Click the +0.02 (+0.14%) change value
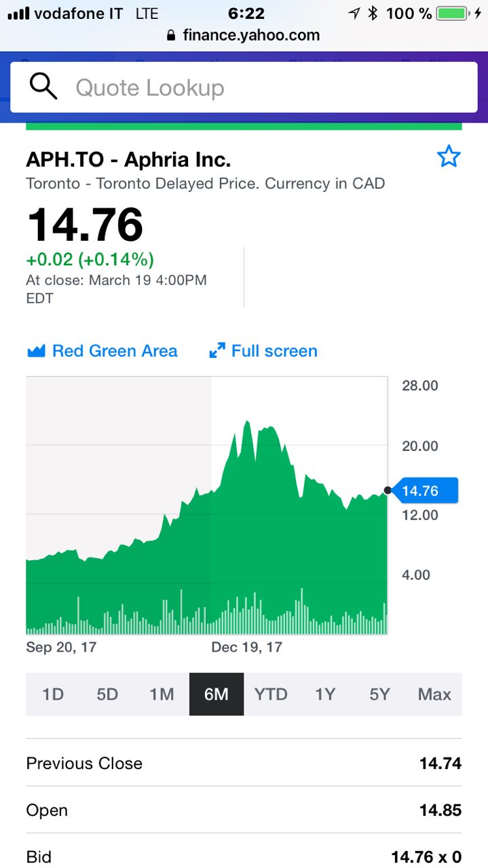Screen dimensions: 488x868 point(90,260)
